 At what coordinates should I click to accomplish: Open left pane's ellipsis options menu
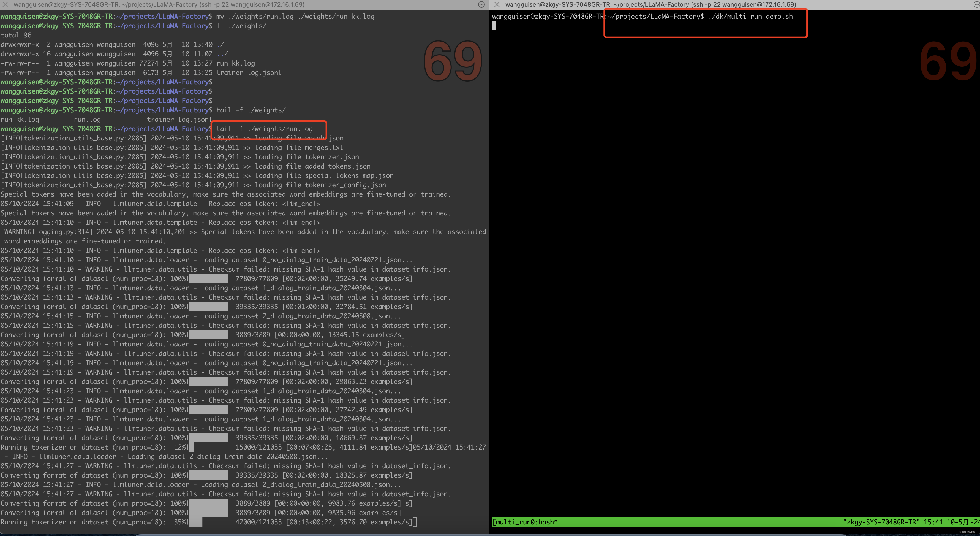[x=481, y=5]
